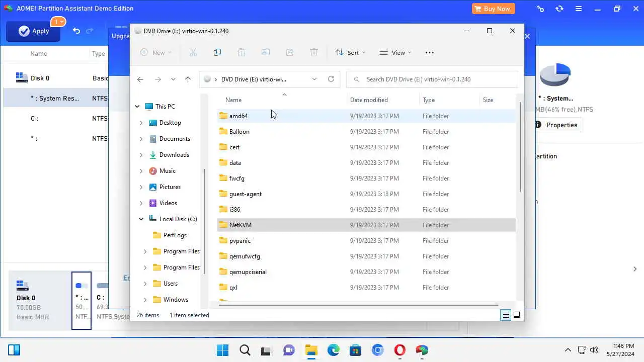Viewport: 644px width, 362px height.
Task: Click the file list horizontal scrollbar
Action: pyautogui.click(x=358, y=304)
